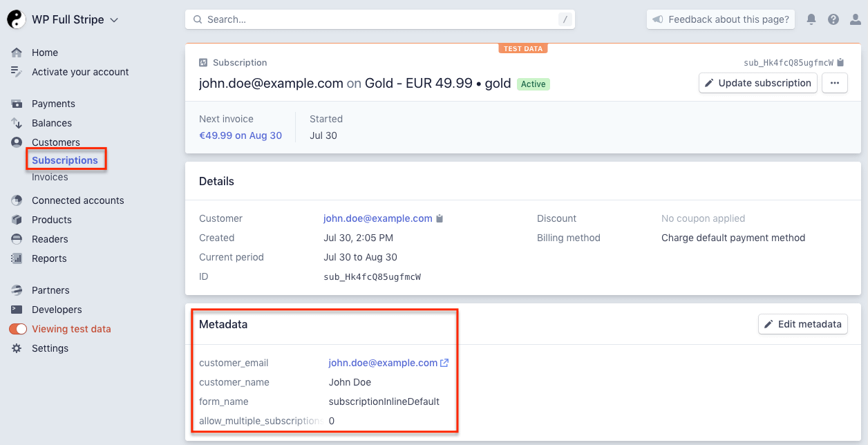Open the more options ellipsis menu
Viewport: 868px width, 445px height.
834,83
